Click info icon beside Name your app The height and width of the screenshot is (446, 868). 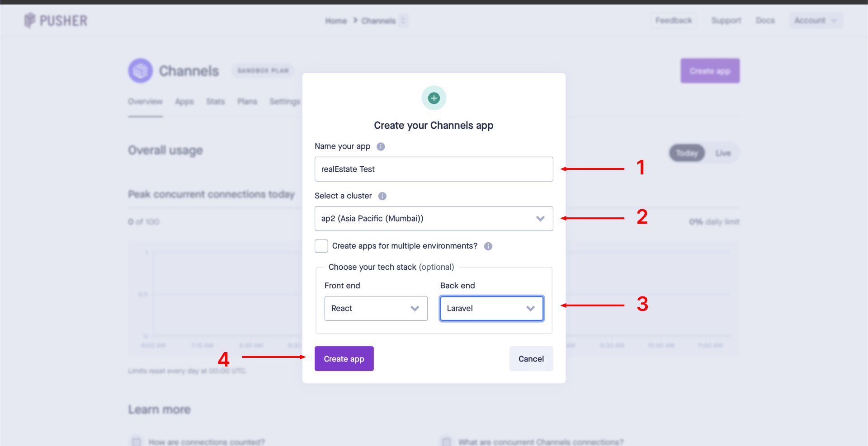tap(381, 146)
